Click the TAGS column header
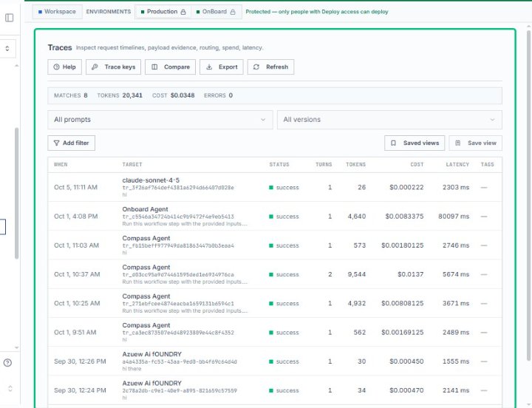The height and width of the screenshot is (408, 532). [487, 165]
